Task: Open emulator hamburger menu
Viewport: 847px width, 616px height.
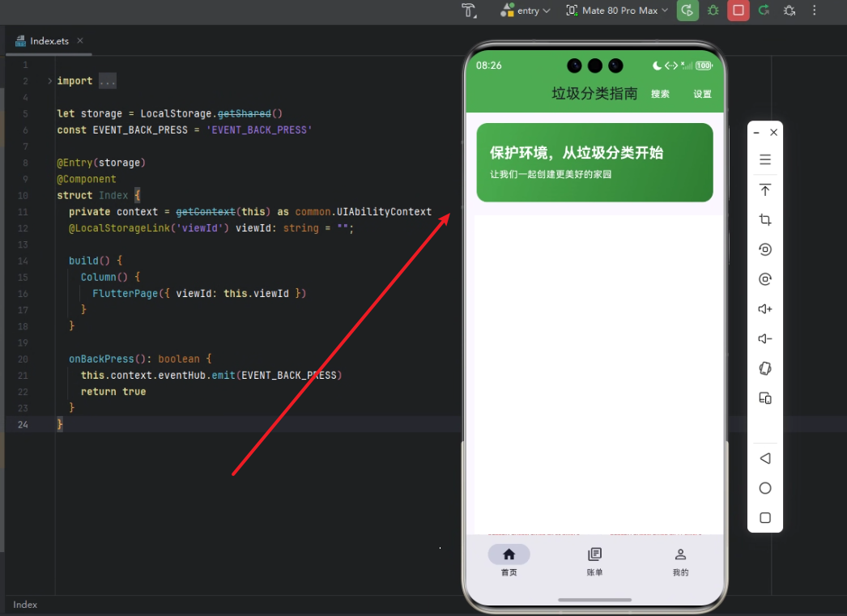Action: [765, 159]
